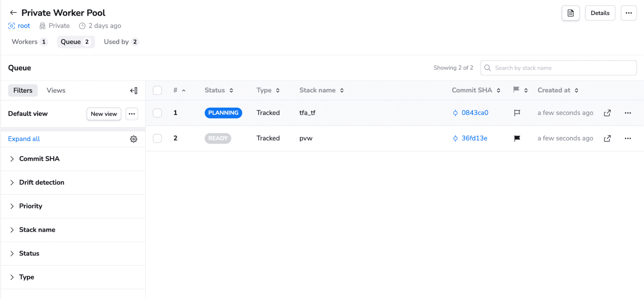This screenshot has height=299, width=644.
Task: Select the tfa_tf row checkbox
Action: click(x=157, y=113)
